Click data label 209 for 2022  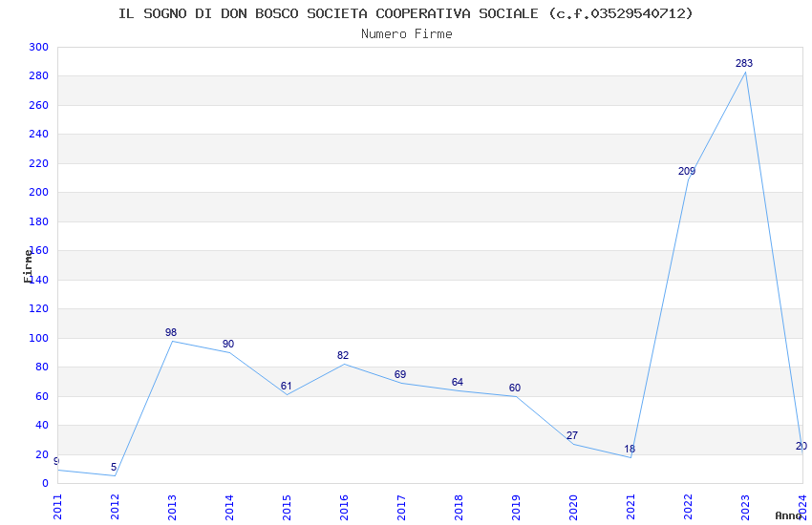click(687, 171)
